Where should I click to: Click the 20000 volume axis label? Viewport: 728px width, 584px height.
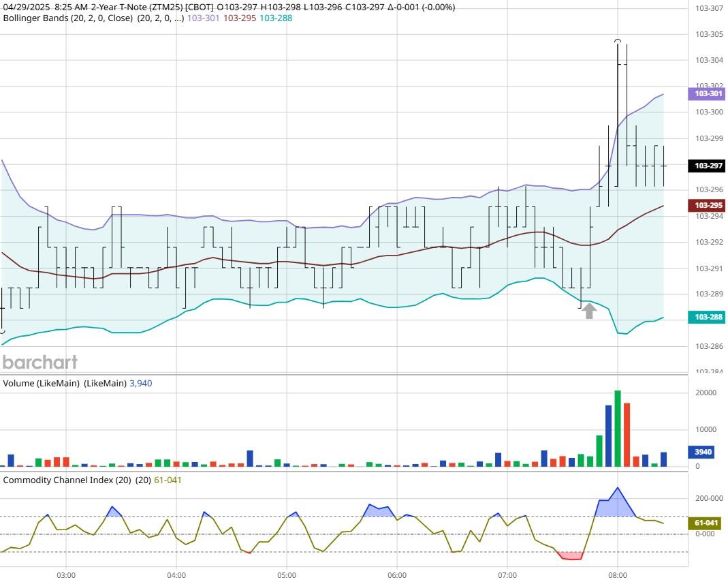706,393
